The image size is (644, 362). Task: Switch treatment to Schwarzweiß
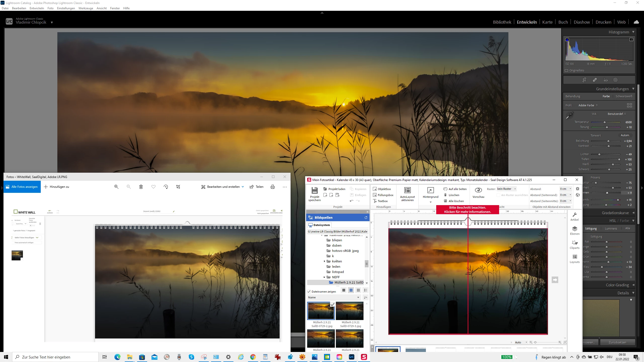click(624, 96)
